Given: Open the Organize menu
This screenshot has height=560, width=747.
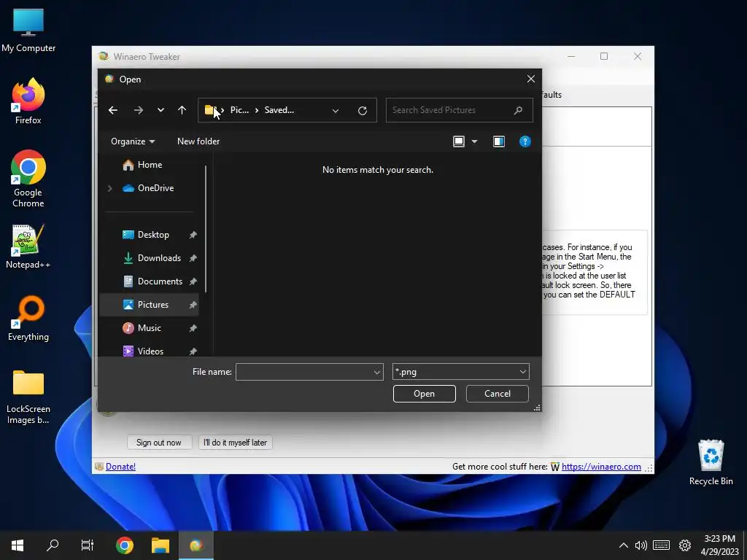Looking at the screenshot, I should point(133,141).
